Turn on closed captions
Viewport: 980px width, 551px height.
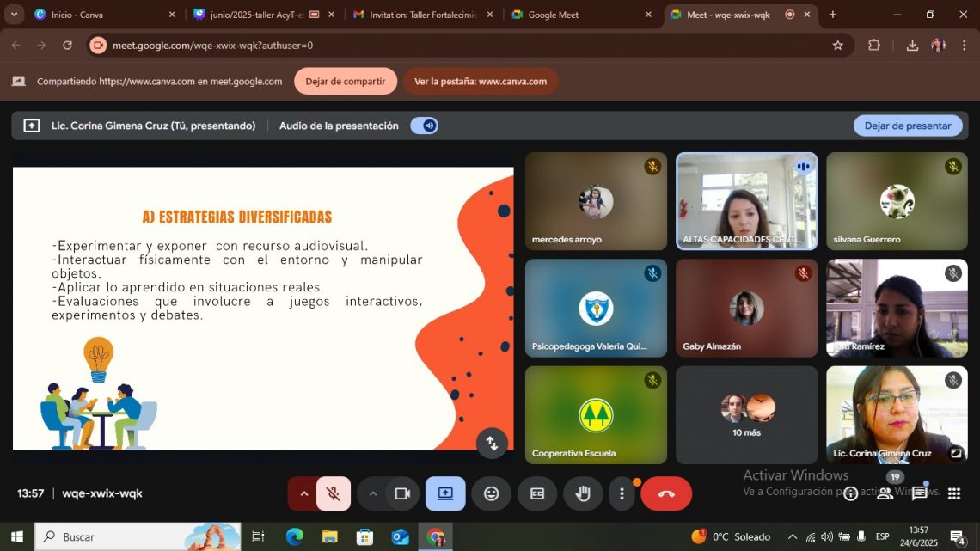tap(537, 493)
